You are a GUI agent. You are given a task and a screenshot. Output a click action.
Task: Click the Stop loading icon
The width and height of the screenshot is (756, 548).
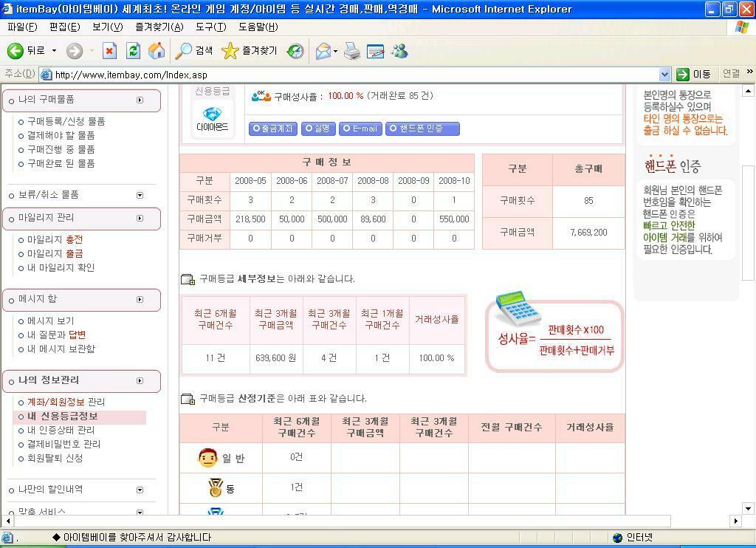coord(109,51)
